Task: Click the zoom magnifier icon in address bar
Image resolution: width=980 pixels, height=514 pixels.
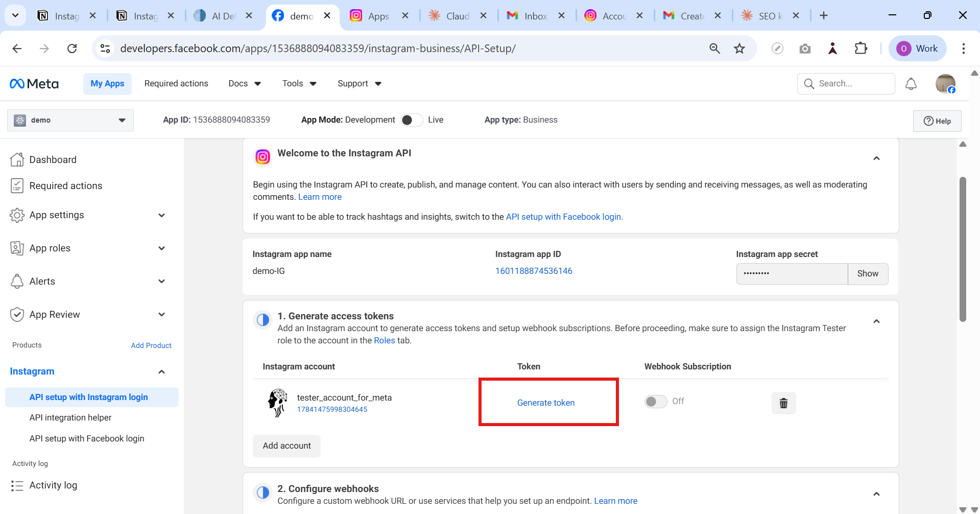Action: click(x=714, y=49)
